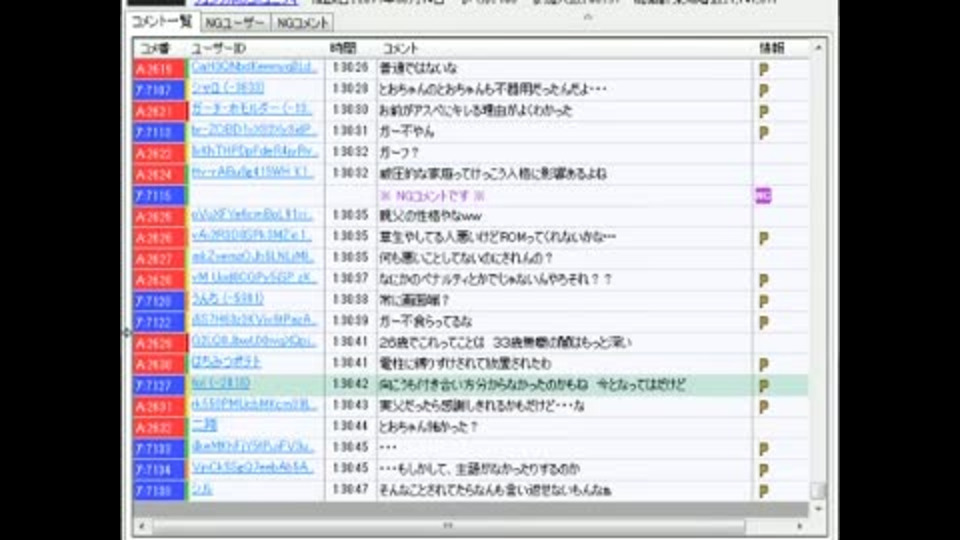The height and width of the screenshot is (540, 960).
Task: Click red comment number cell in 1:30:26 row
Action: (159, 69)
